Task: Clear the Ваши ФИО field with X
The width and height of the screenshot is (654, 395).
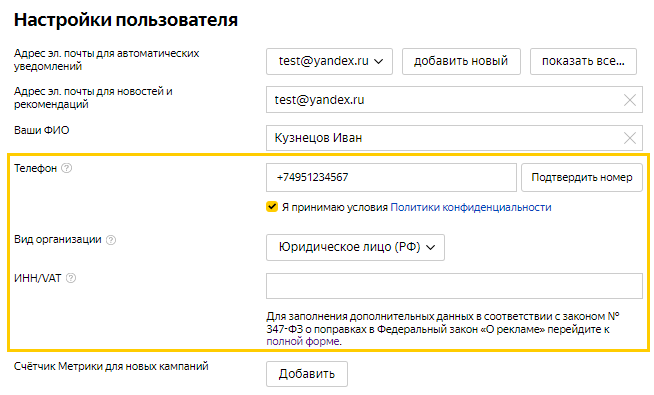Action: click(630, 138)
